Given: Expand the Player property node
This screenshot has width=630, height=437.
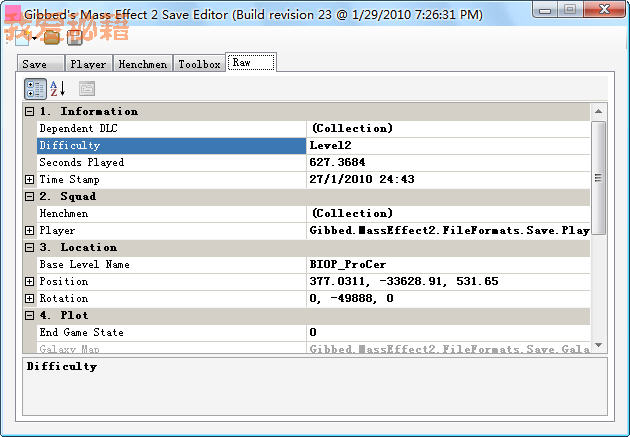Looking at the screenshot, I should pos(30,231).
